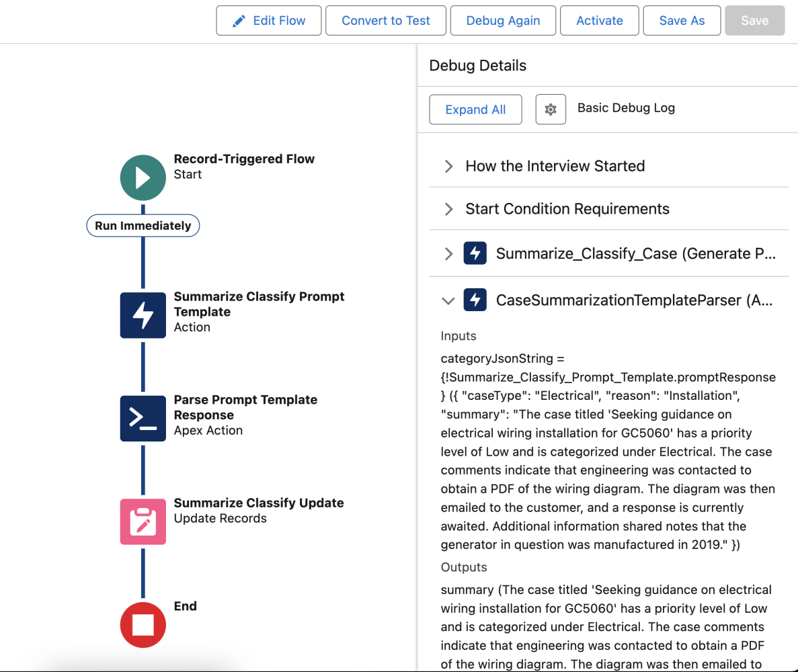Image resolution: width=798 pixels, height=672 pixels.
Task: Click the Run Immediately path label
Action: (x=143, y=225)
